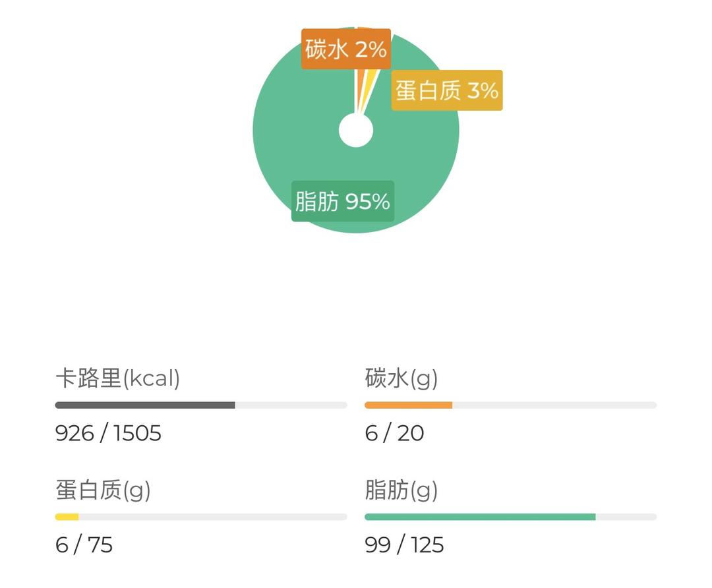Image resolution: width=712 pixels, height=588 pixels.
Task: Select the 99 / 125 fat value
Action: point(405,545)
